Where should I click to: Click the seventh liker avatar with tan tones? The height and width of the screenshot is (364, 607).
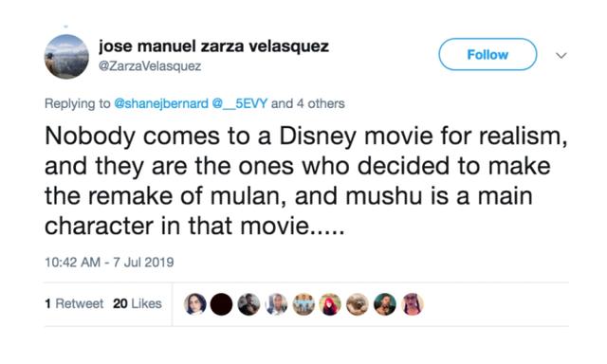click(358, 304)
